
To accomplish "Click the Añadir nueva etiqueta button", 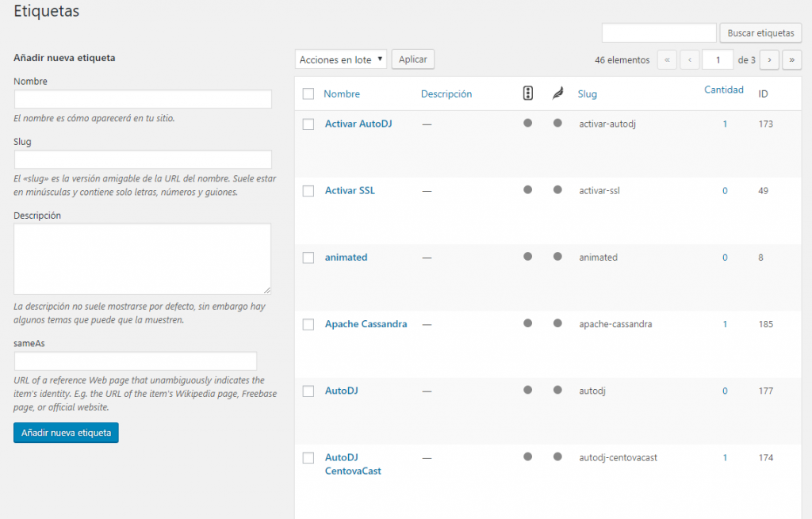I will click(x=66, y=433).
